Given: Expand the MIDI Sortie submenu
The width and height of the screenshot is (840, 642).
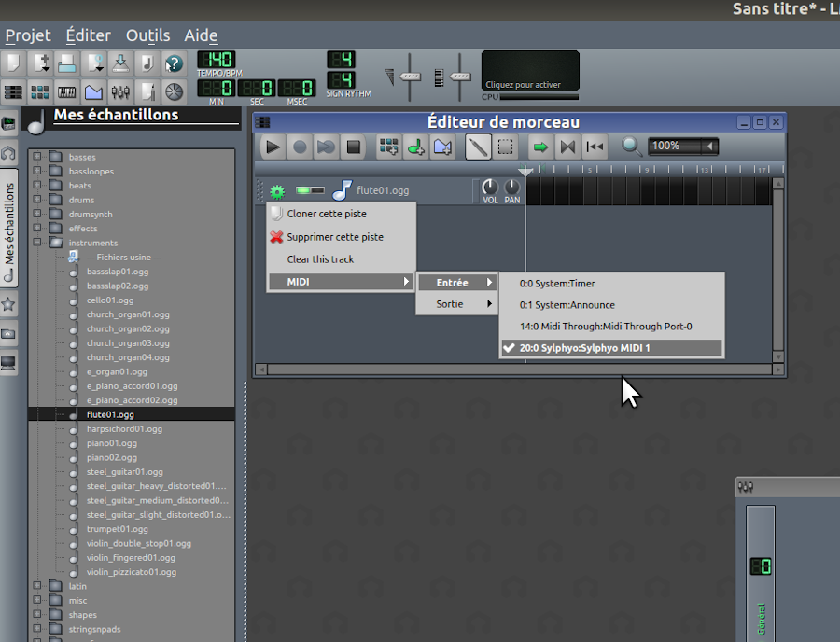Looking at the screenshot, I should 456,303.
